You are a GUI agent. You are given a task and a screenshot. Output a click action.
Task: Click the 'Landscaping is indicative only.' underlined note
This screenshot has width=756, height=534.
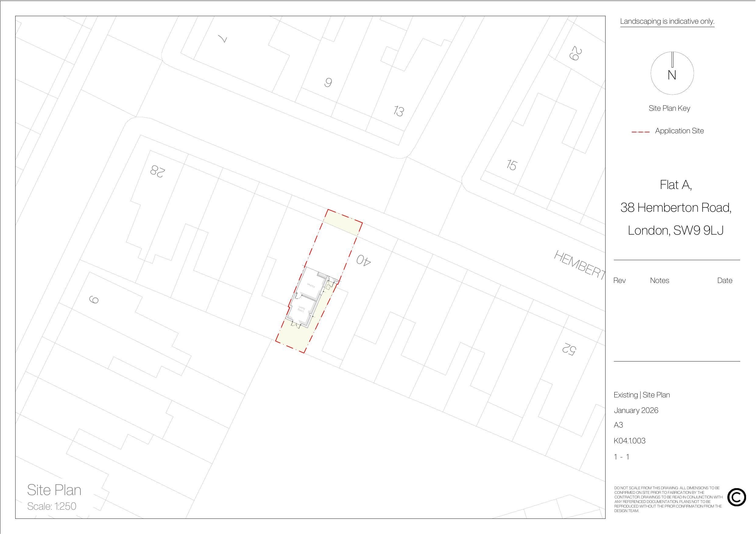tap(667, 22)
